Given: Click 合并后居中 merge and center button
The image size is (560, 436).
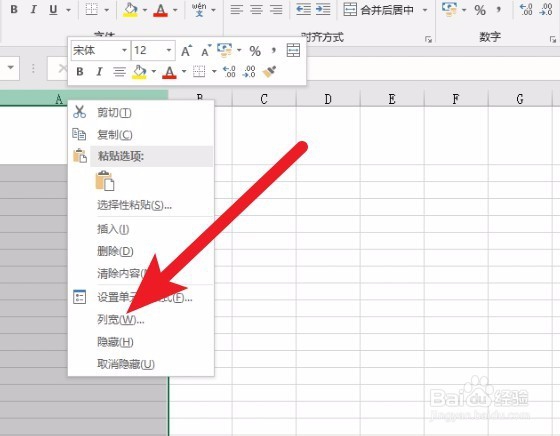Looking at the screenshot, I should click(x=379, y=10).
